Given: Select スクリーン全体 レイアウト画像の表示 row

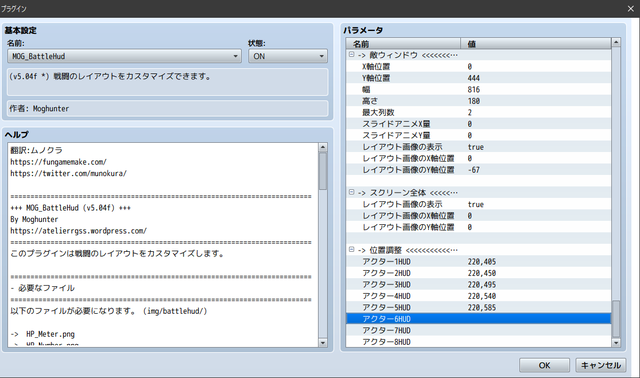Looking at the screenshot, I should (x=478, y=204).
